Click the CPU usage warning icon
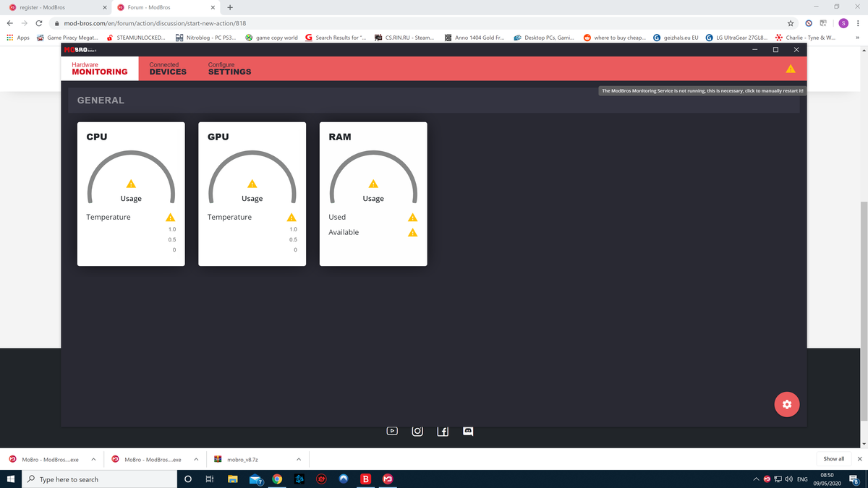This screenshot has width=868, height=488. (131, 184)
